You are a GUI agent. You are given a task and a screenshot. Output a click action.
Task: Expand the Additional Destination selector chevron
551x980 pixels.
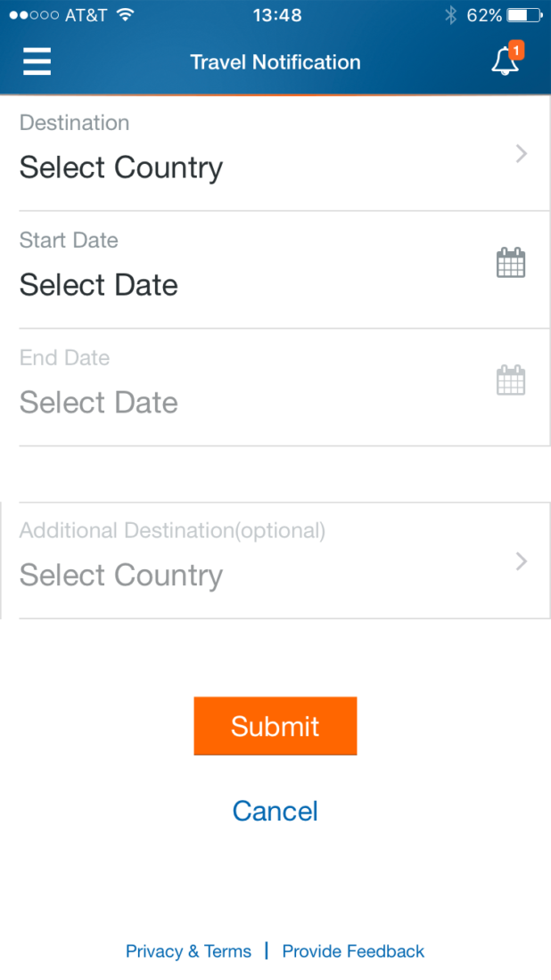[x=521, y=561]
